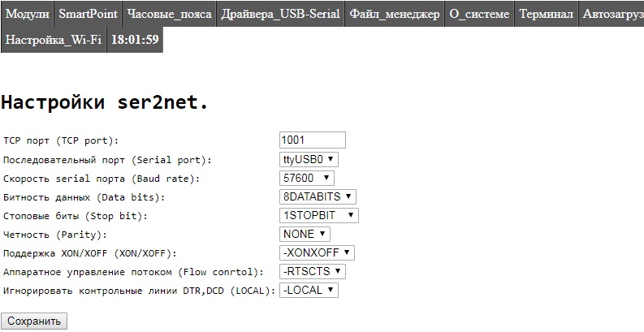This screenshot has height=332, width=644.
Task: Click the 18:01:59 clock display
Action: coord(135,39)
